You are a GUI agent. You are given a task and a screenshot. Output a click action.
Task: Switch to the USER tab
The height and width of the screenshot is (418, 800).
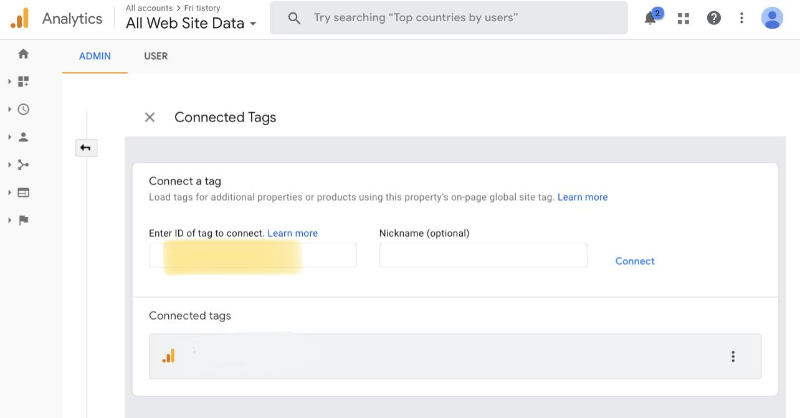coord(156,56)
